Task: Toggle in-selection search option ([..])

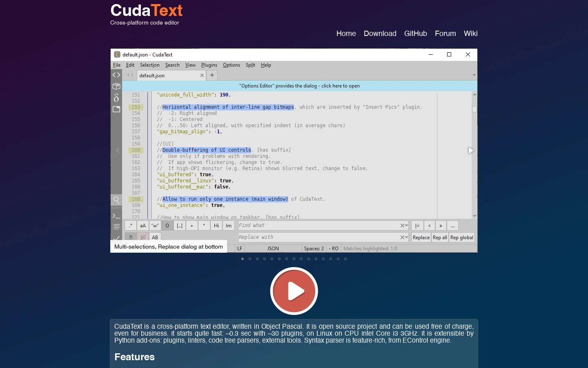Action: pos(180,226)
